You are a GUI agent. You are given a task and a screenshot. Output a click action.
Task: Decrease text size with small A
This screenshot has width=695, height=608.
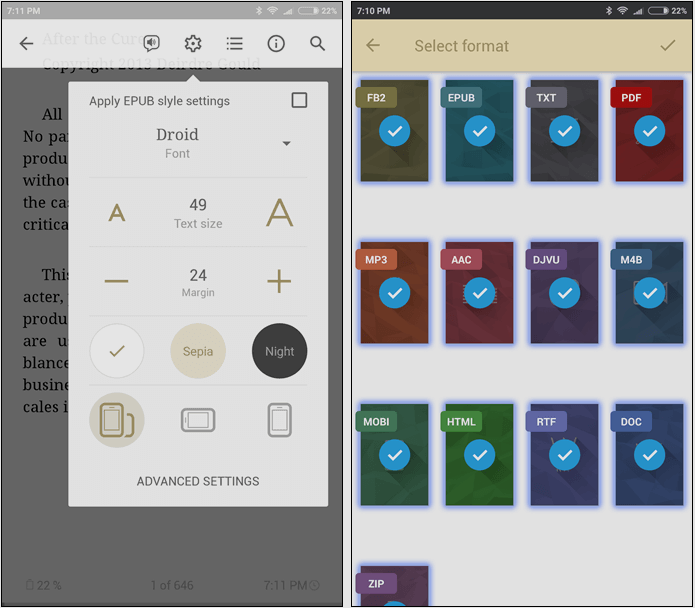click(117, 213)
